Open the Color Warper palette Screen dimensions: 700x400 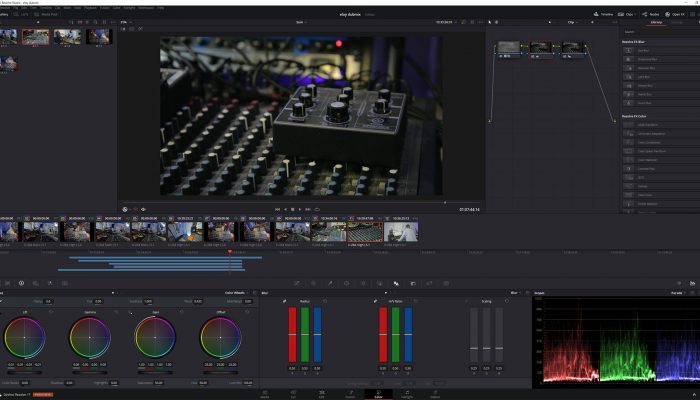point(313,283)
